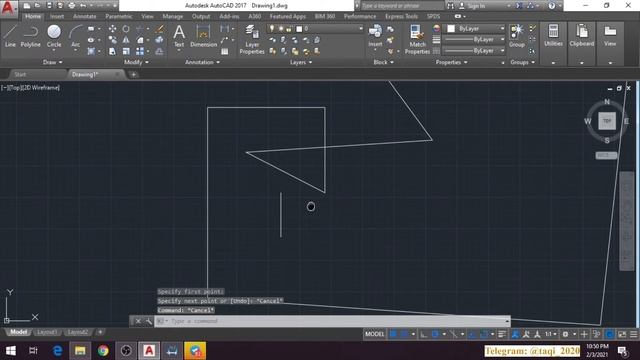Expand the Draw panel
Screen dimensions: 640x360
pos(53,62)
